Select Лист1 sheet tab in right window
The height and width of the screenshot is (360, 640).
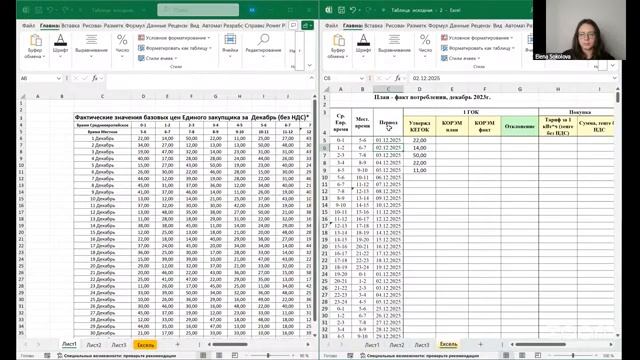372,345
